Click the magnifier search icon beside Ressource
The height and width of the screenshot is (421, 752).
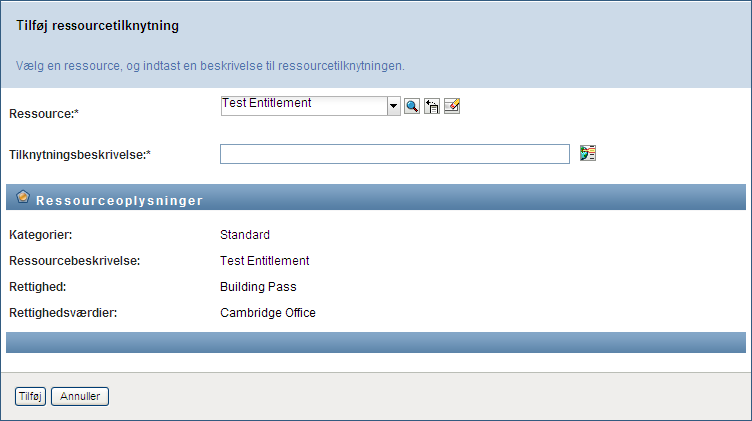pos(411,106)
